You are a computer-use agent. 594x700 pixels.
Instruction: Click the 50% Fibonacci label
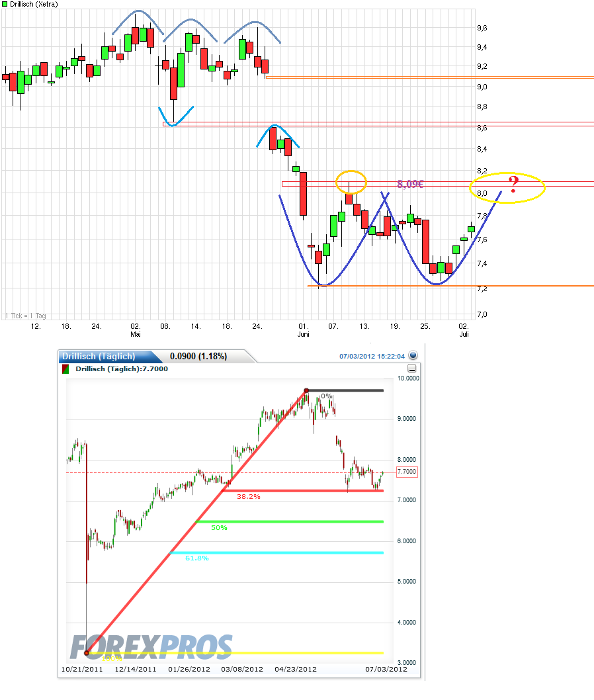219,528
